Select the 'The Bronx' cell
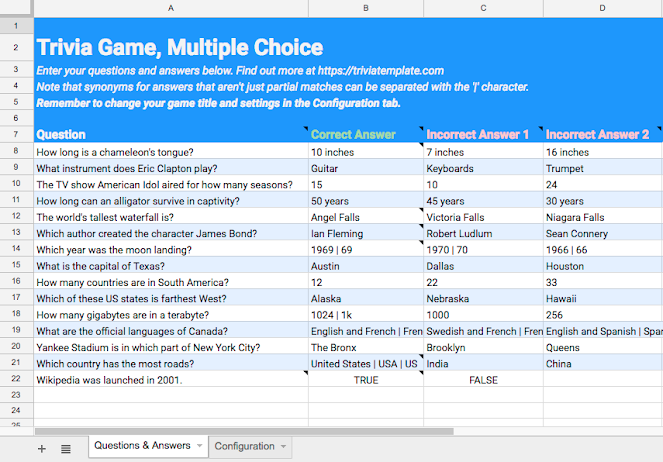 366,347
